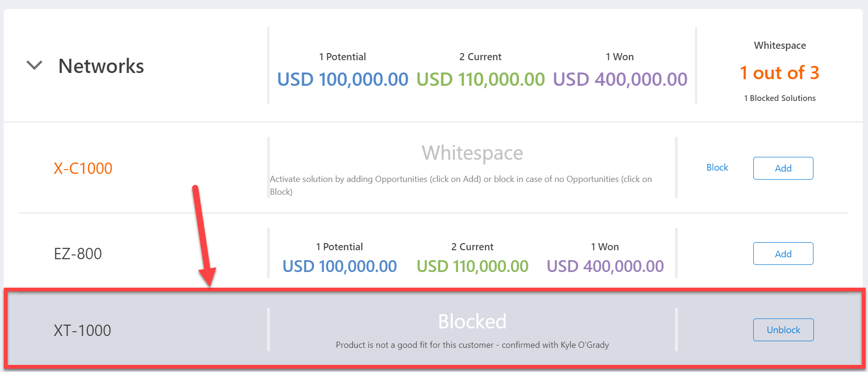Select Networks total Current USD 110,000.00

point(480,79)
